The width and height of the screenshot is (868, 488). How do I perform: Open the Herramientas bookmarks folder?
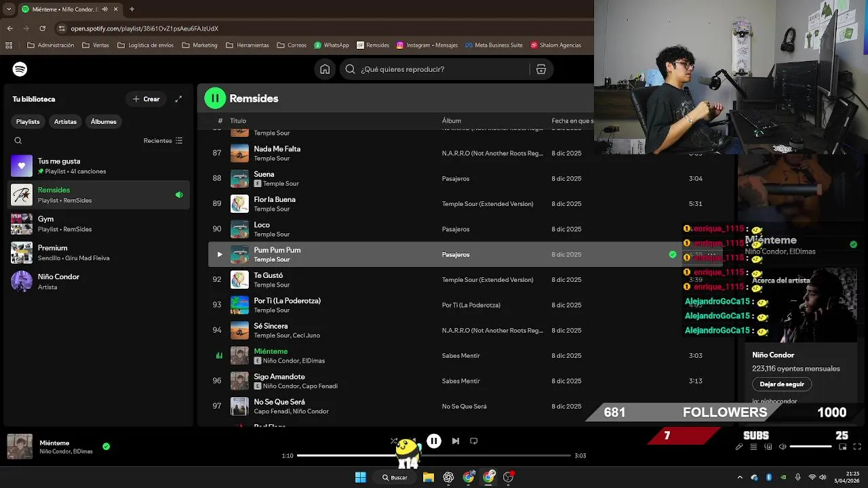click(248, 45)
